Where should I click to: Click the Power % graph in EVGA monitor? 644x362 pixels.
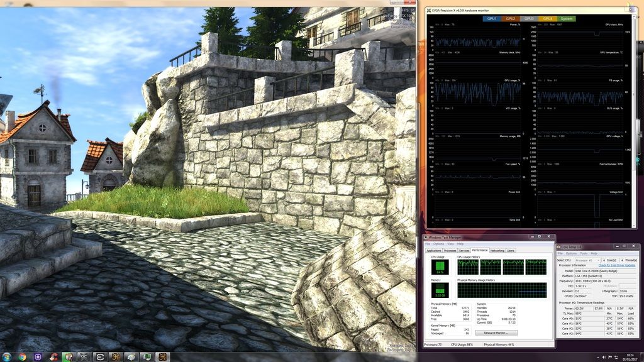[x=478, y=37]
